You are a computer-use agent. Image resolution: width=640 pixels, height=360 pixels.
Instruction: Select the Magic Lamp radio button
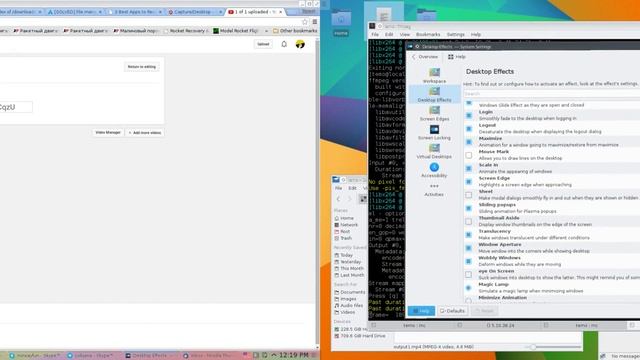point(469,288)
